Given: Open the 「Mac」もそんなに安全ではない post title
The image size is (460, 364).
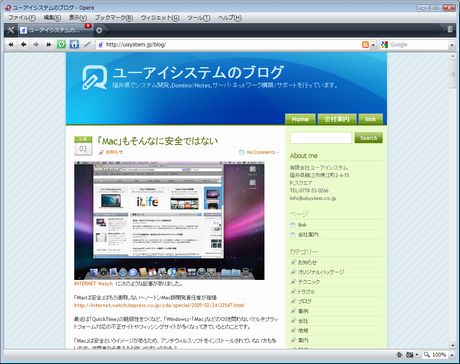Looking at the screenshot, I should pyautogui.click(x=157, y=141).
